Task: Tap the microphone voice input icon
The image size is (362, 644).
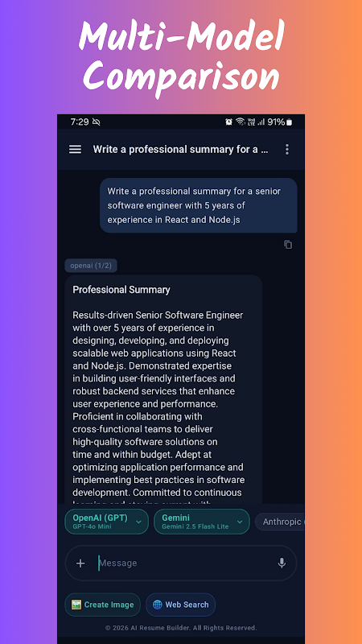Action: (x=282, y=563)
